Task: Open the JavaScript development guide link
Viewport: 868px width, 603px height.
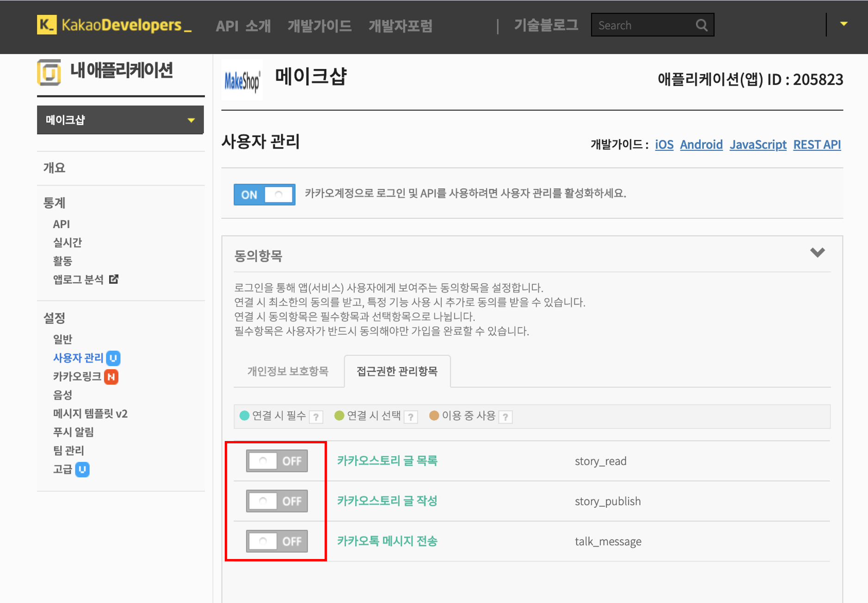Action: tap(758, 144)
